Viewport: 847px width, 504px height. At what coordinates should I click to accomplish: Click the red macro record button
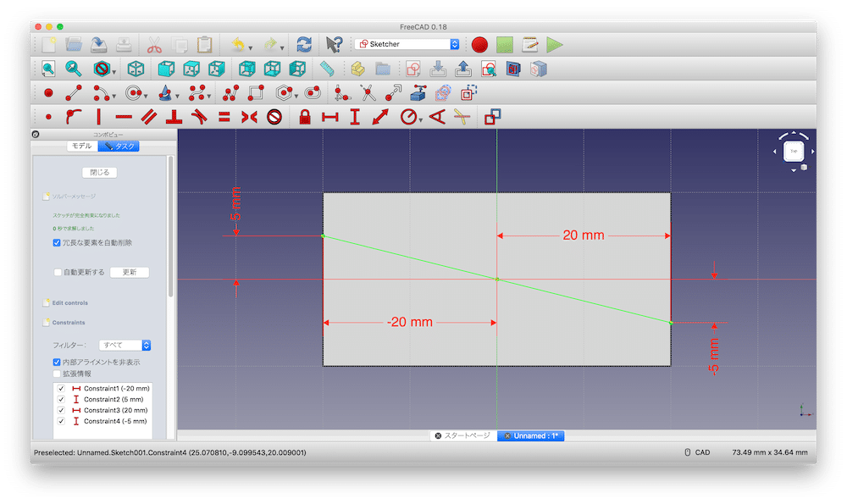pyautogui.click(x=480, y=44)
